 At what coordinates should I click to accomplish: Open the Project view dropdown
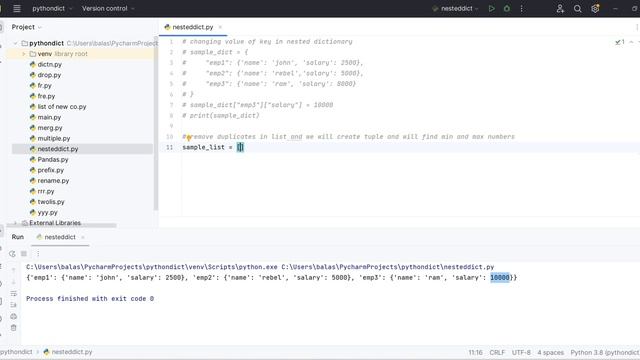pos(27,27)
